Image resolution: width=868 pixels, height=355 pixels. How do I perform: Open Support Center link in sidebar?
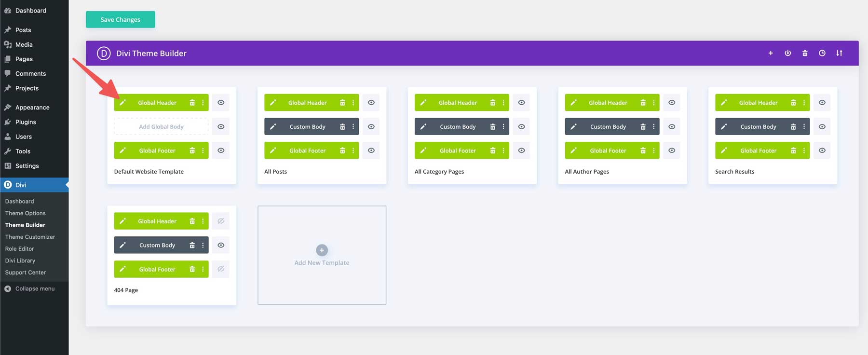[x=26, y=273]
